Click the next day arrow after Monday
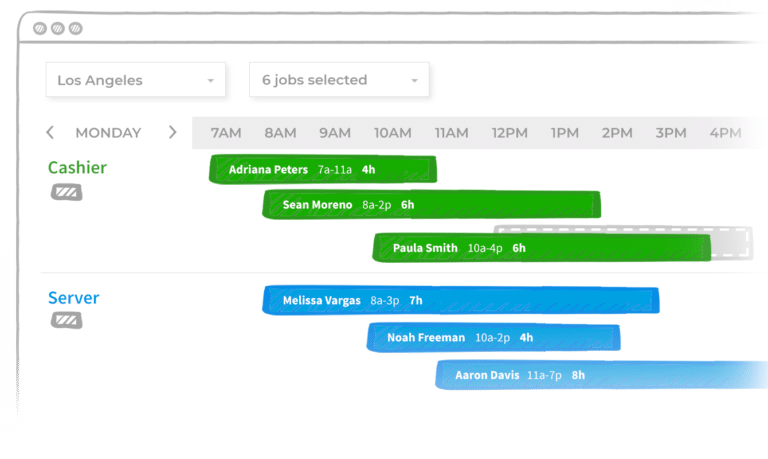This screenshot has height=459, width=768. click(172, 132)
